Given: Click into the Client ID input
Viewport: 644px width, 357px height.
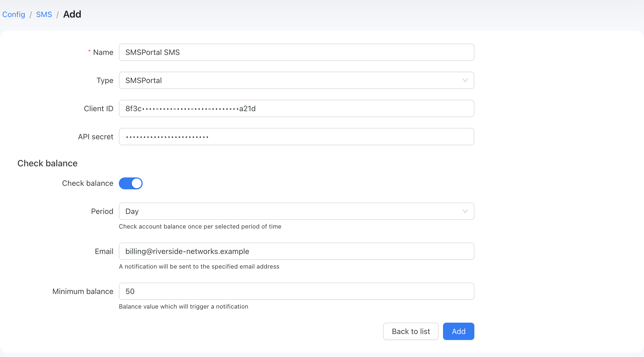Looking at the screenshot, I should [296, 108].
